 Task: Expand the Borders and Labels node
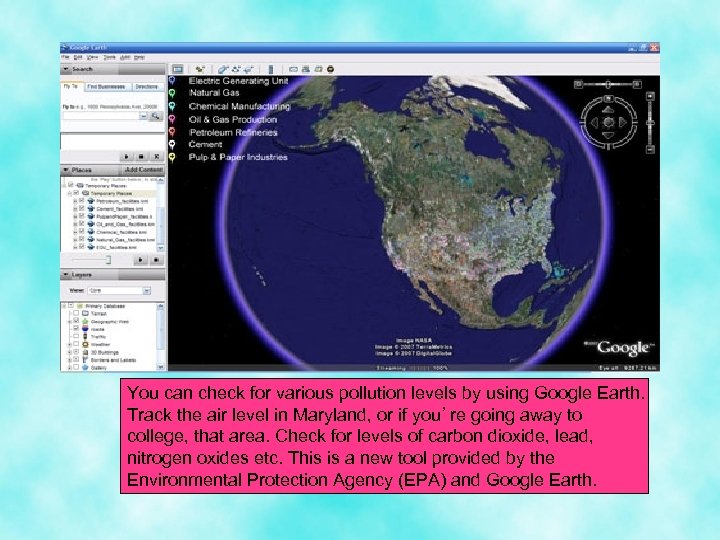tap(70, 360)
